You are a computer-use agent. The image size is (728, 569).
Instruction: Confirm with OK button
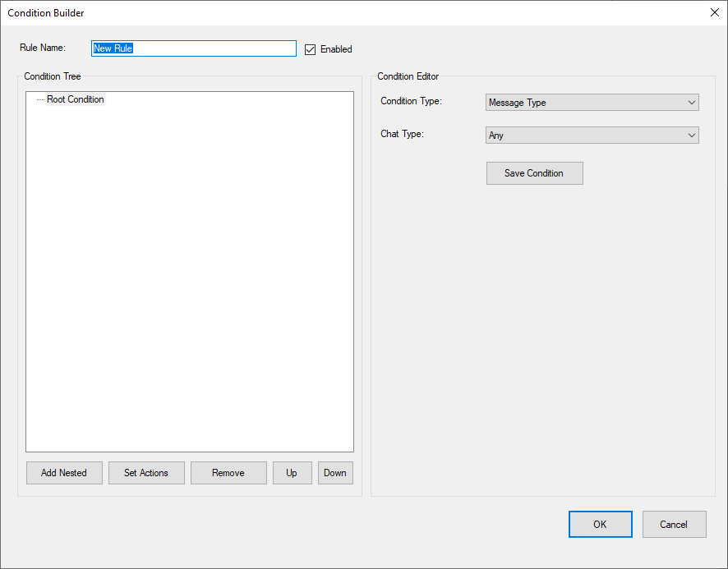click(601, 525)
